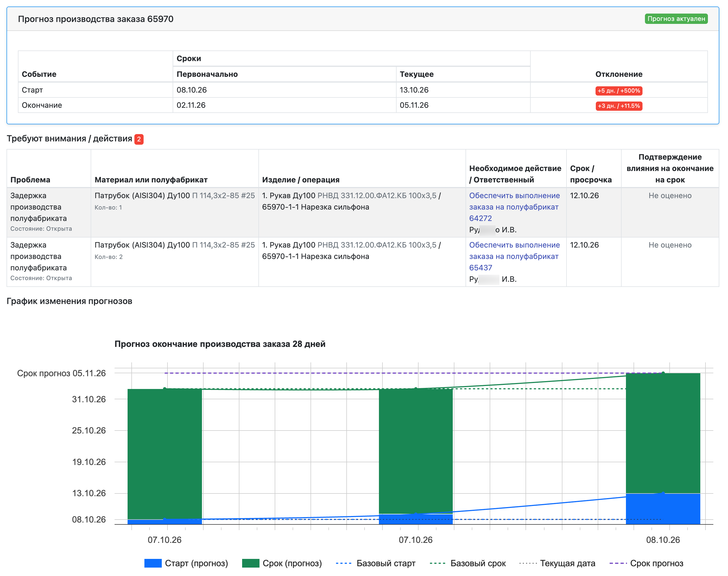Viewport: 728px width, 576px height.
Task: Toggle 'Срок прогноз' purple legend entry
Action: coord(646,563)
